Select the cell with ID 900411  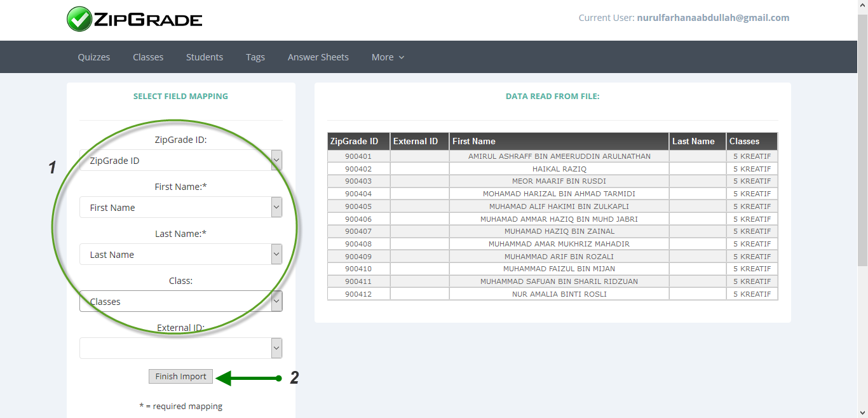[358, 281]
